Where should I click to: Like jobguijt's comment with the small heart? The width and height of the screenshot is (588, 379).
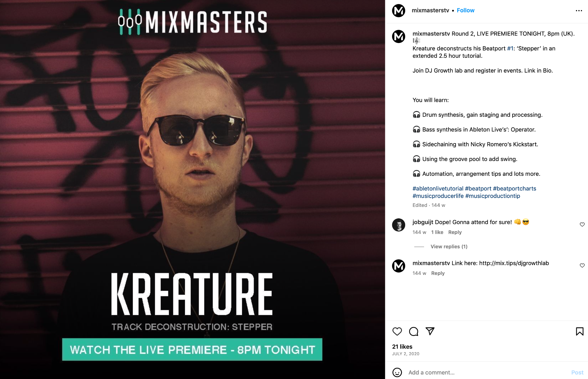point(582,224)
